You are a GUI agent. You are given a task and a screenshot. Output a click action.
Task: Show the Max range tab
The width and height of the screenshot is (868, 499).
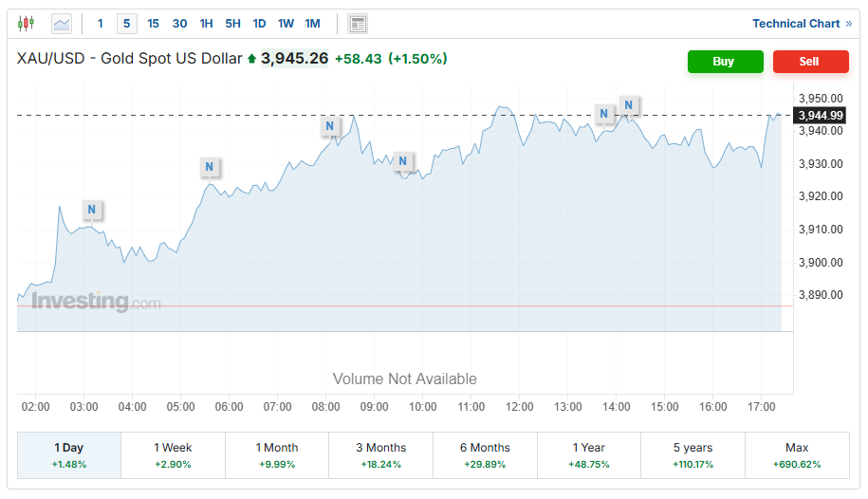797,455
